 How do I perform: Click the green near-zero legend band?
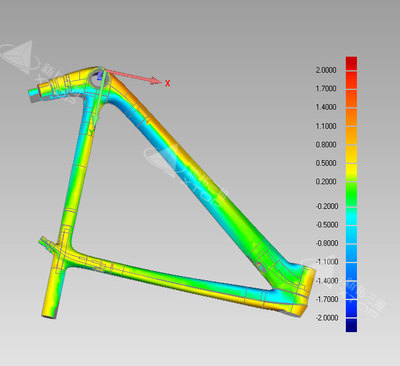351,194
